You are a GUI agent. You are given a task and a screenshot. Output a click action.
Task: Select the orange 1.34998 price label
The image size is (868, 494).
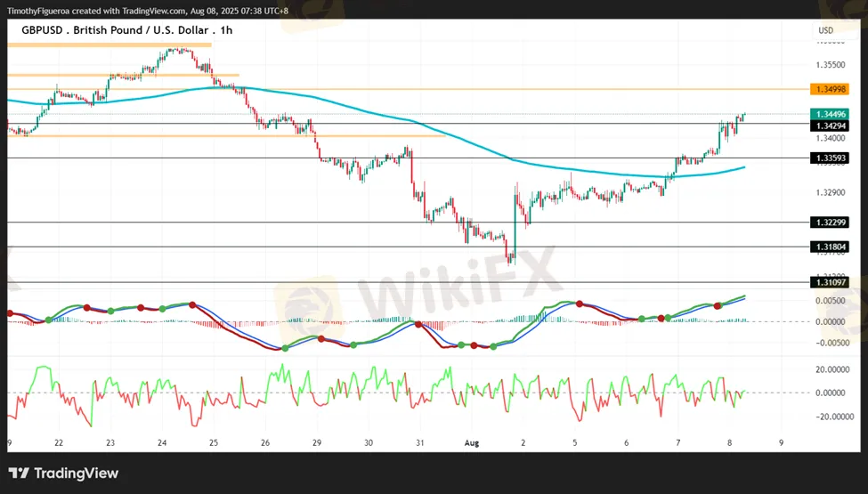point(829,89)
